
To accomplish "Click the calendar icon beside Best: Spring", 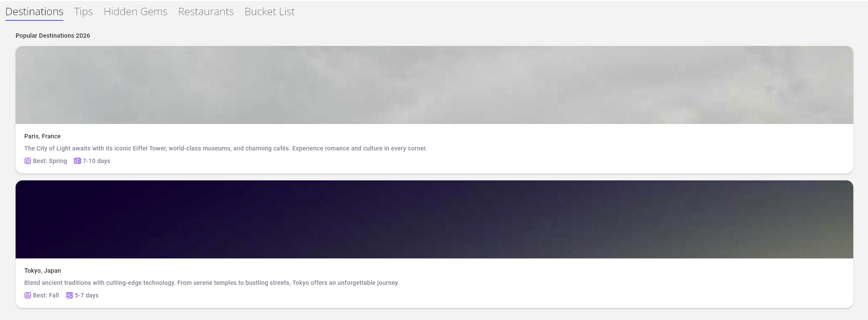I will coord(28,161).
